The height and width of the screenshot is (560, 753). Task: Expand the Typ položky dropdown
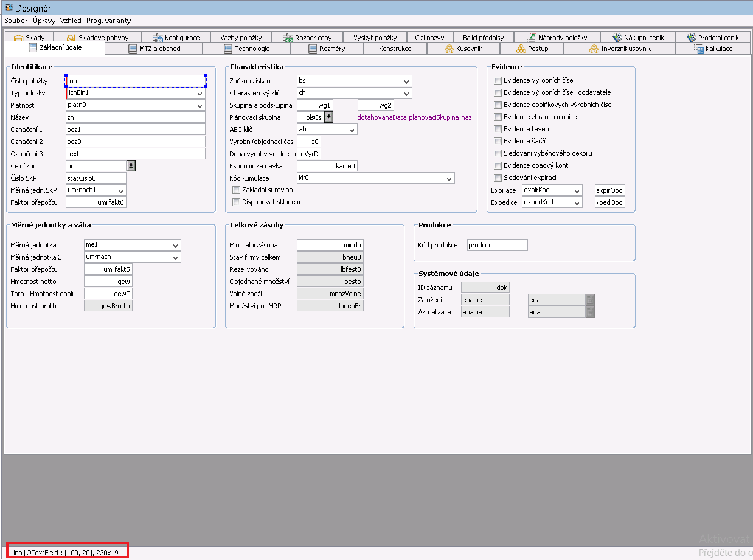tap(200, 94)
